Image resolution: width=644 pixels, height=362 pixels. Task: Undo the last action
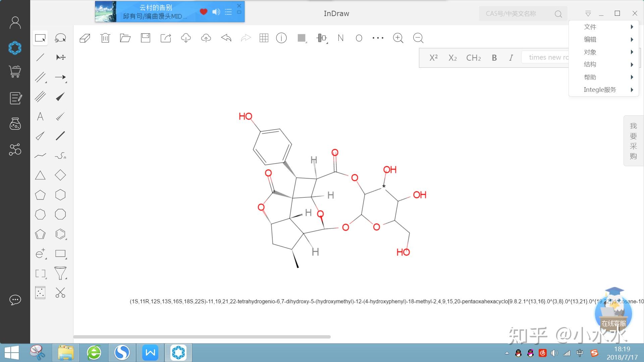226,38
